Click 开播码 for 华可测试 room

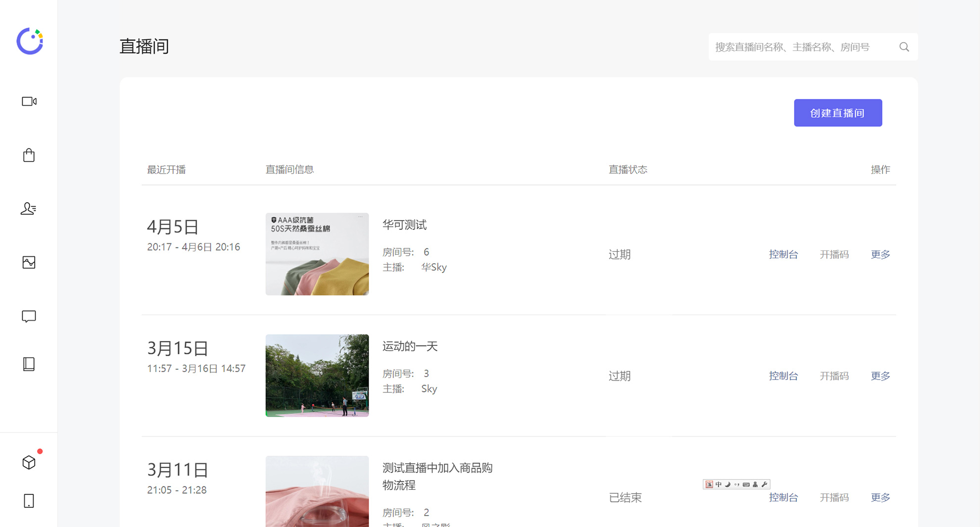click(x=834, y=254)
